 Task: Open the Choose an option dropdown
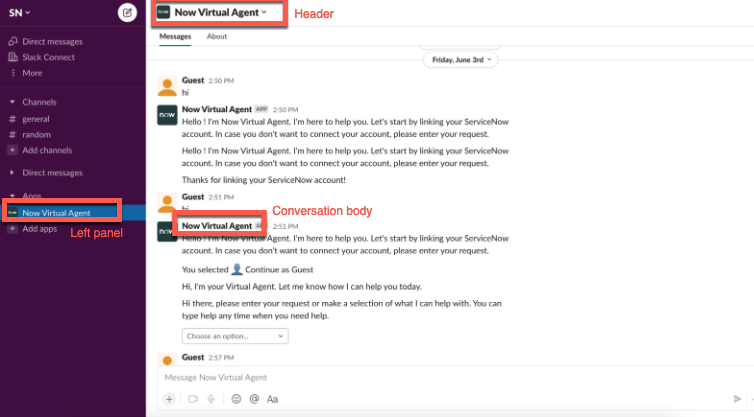235,336
